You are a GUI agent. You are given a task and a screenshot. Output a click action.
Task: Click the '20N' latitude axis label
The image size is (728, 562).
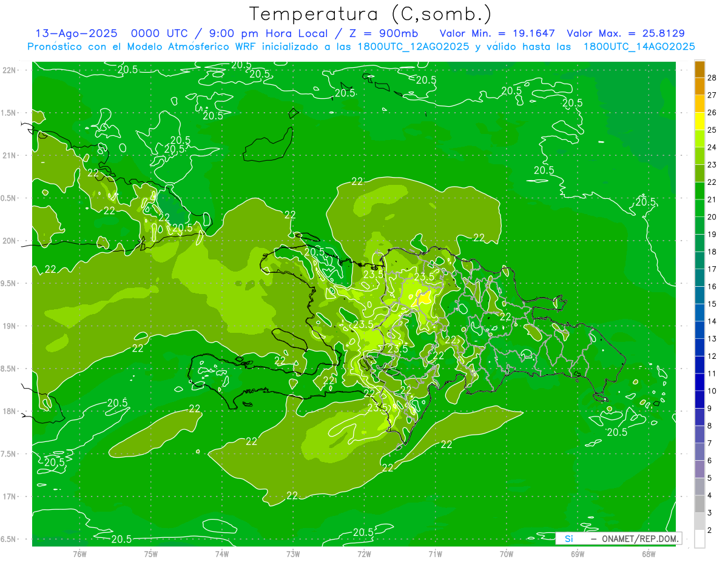10,241
